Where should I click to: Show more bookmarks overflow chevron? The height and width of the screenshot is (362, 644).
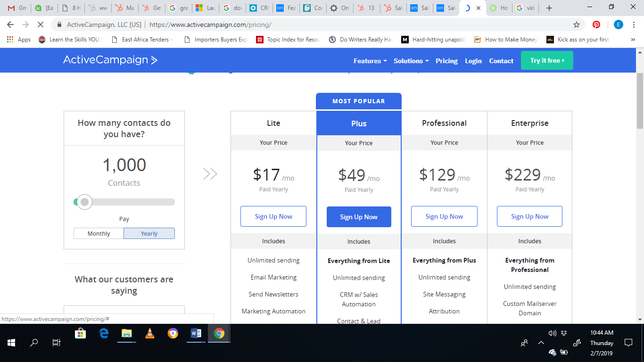[633, 40]
